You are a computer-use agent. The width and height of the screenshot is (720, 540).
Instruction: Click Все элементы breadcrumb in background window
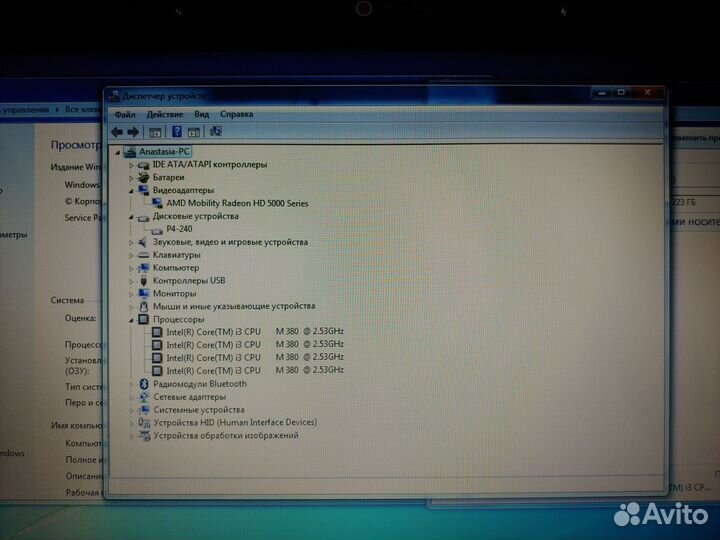83,109
